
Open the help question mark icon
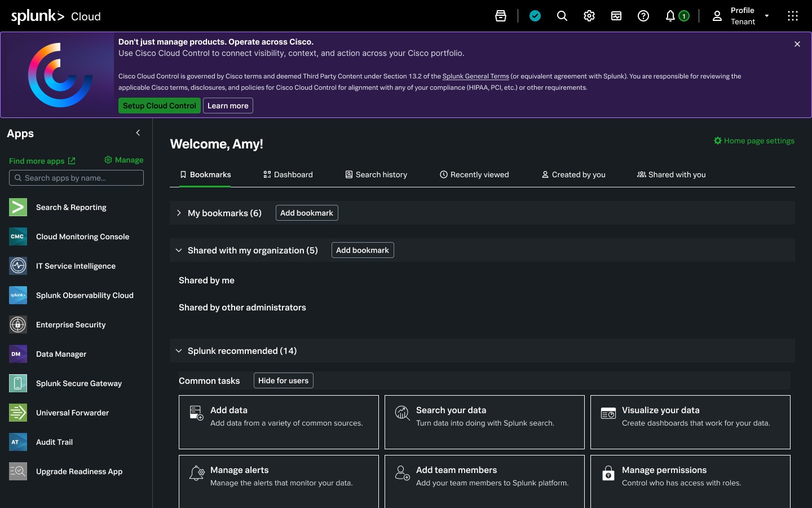point(643,16)
